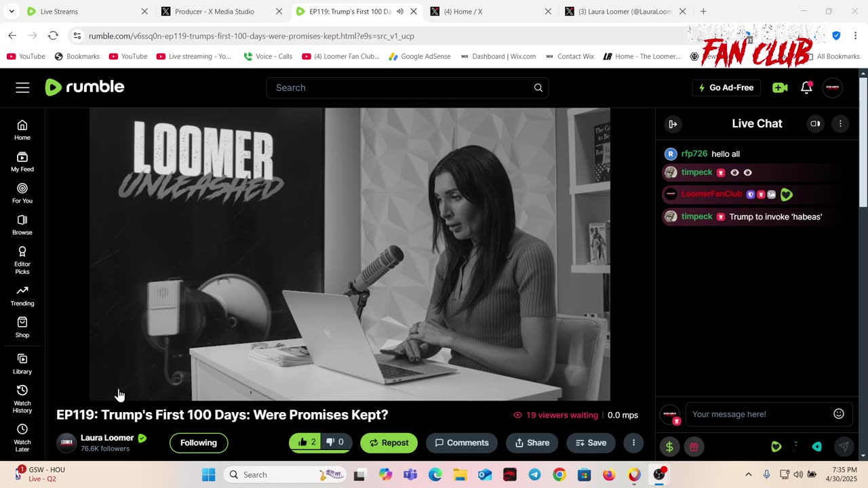Open Laura Loomer channel link

point(107,438)
